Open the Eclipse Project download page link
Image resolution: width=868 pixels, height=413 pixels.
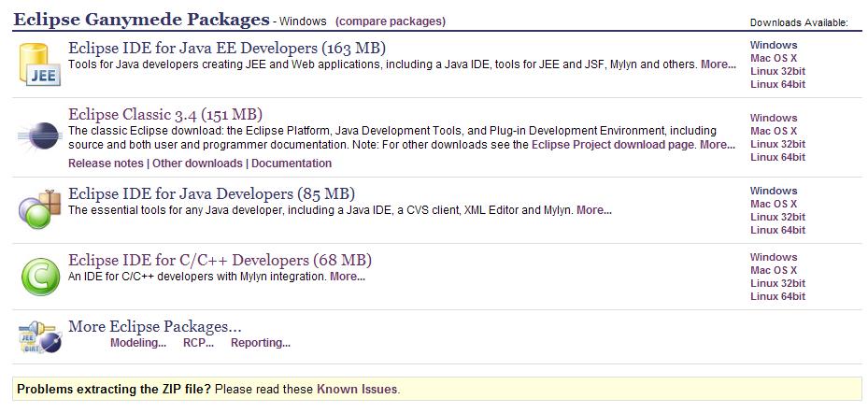612,145
